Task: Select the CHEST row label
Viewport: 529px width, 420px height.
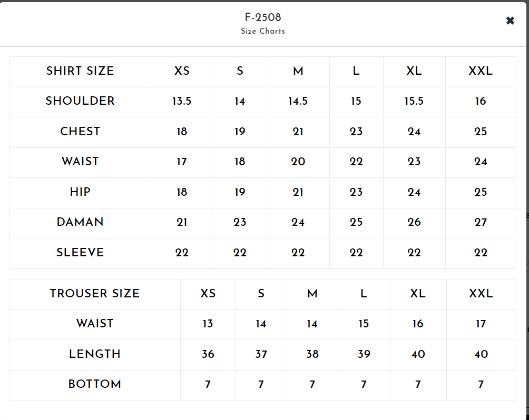Action: click(80, 132)
